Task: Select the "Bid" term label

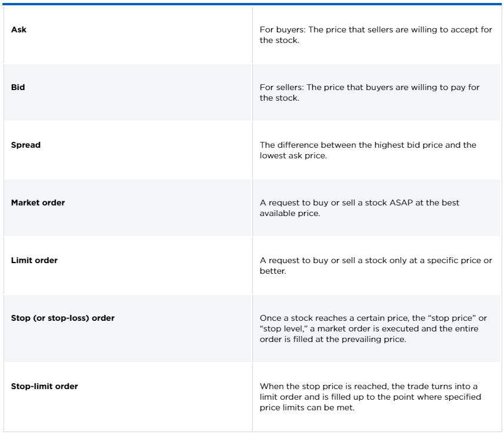Action: [18, 87]
